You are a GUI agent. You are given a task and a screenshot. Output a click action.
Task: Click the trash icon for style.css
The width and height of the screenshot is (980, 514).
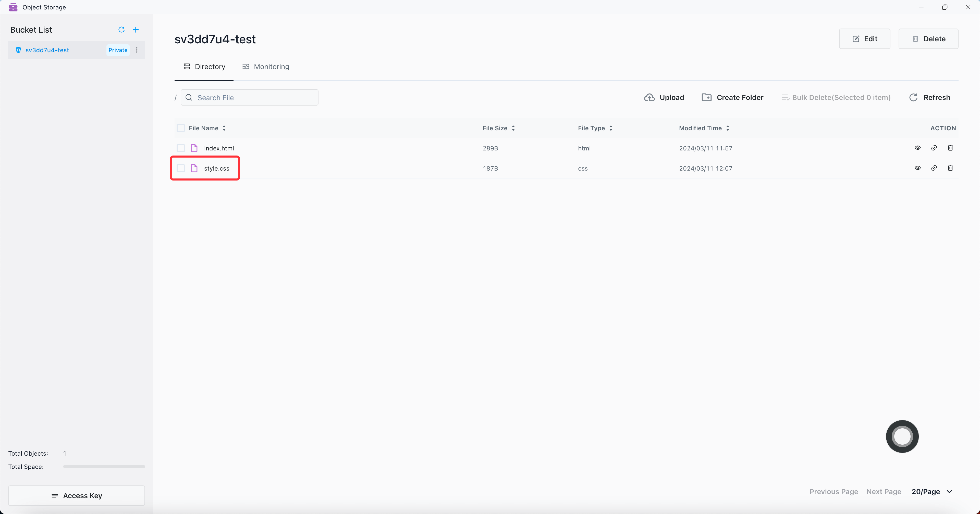point(950,168)
